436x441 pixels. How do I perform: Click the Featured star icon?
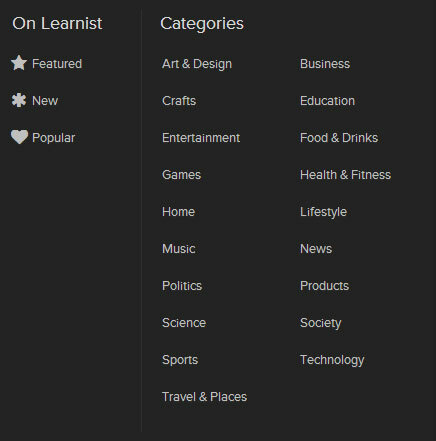(19, 63)
